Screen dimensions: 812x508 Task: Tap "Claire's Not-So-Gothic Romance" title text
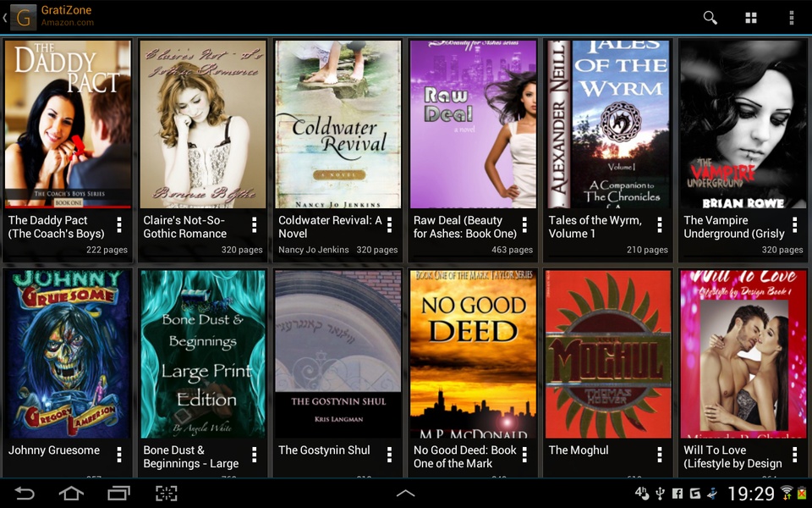[185, 227]
